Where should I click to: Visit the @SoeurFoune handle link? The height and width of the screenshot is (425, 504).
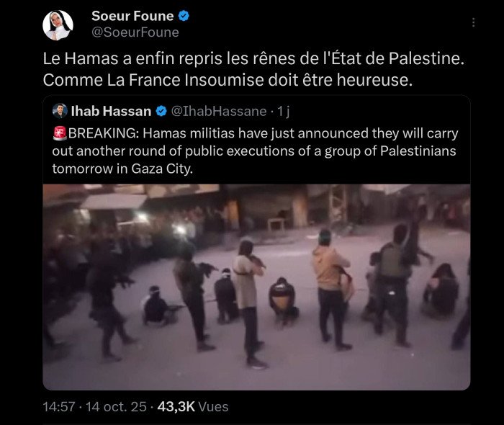click(x=135, y=32)
